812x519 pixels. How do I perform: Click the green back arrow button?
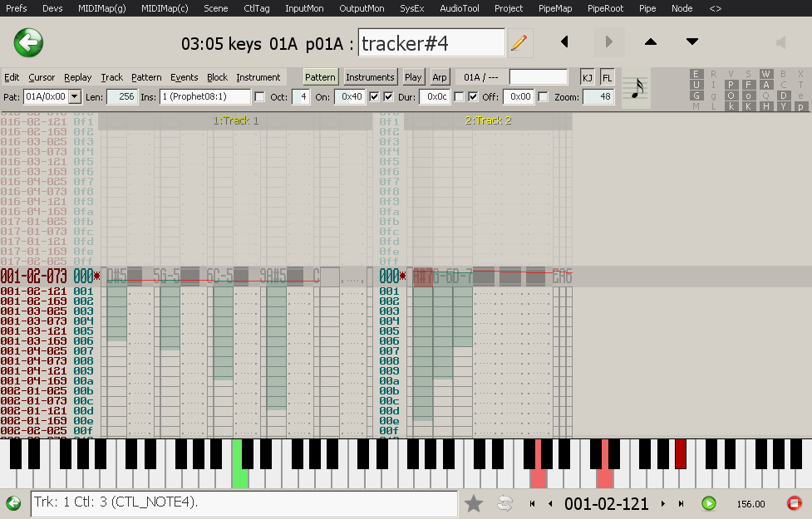28,42
